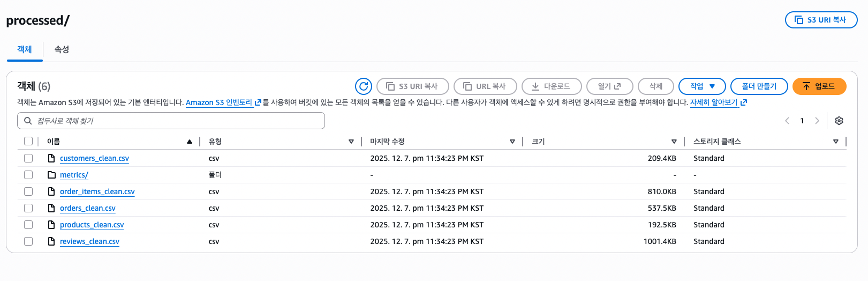
Task: Click the next page arrow in pagination
Action: [x=817, y=121]
